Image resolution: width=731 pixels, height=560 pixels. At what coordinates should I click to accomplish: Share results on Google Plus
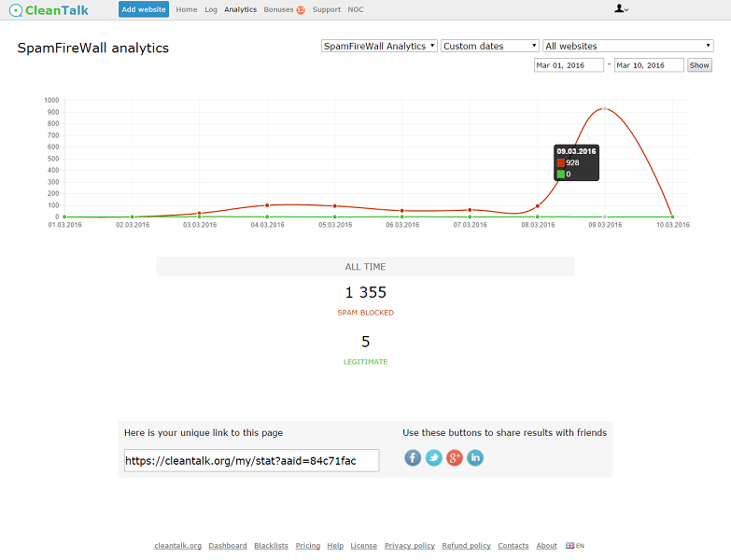[x=455, y=458]
